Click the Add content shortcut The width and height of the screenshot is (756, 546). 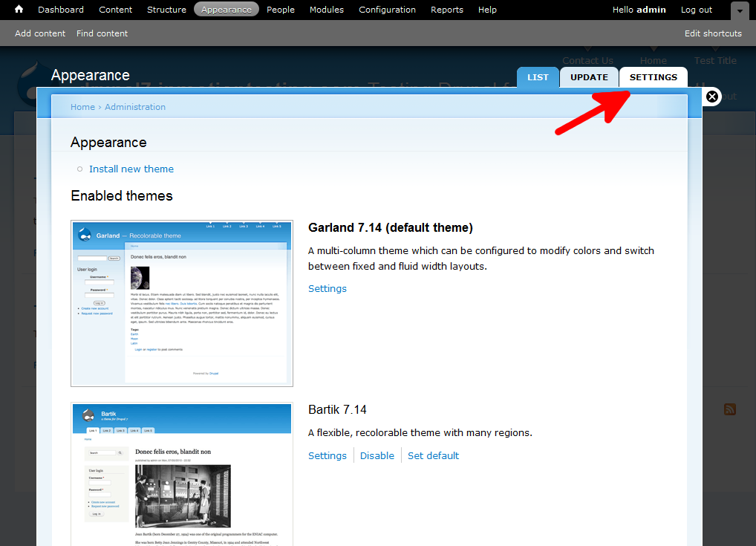click(x=40, y=33)
